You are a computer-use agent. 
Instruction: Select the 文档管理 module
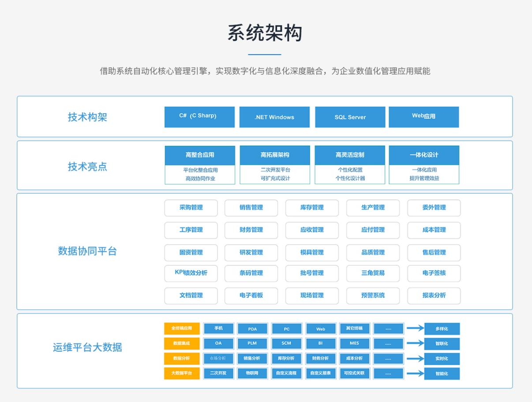[191, 296]
